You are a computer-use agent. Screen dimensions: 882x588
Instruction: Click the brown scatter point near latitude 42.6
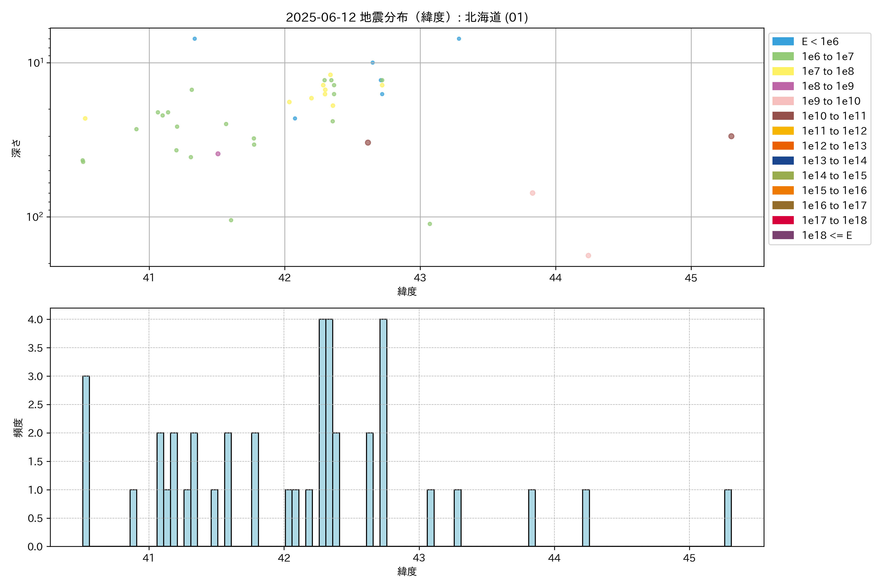[x=367, y=143]
